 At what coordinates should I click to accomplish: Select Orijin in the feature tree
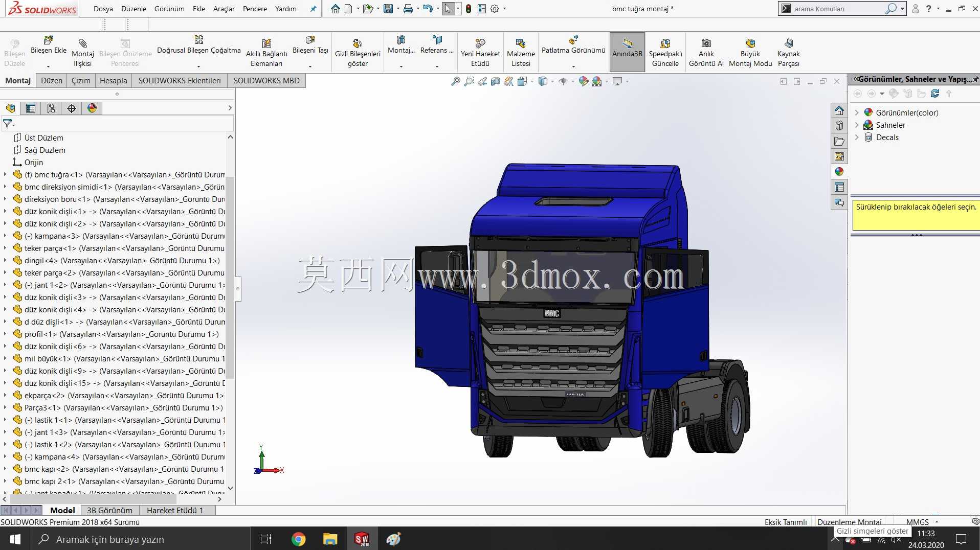pyautogui.click(x=34, y=163)
